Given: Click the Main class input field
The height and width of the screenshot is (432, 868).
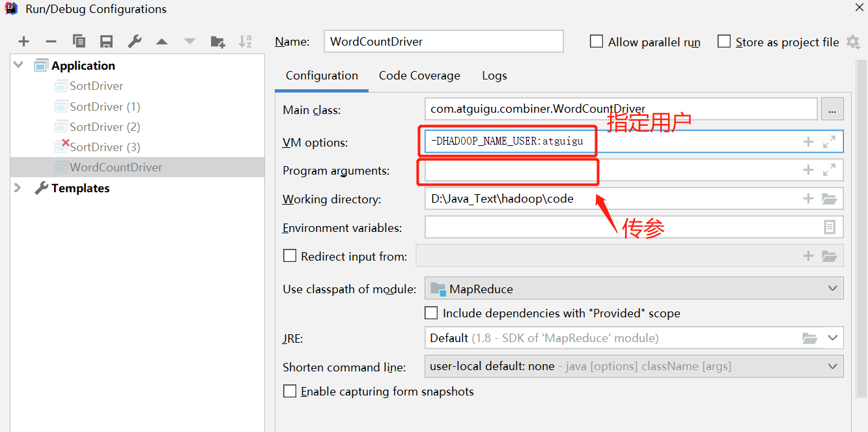Looking at the screenshot, I should [x=621, y=109].
